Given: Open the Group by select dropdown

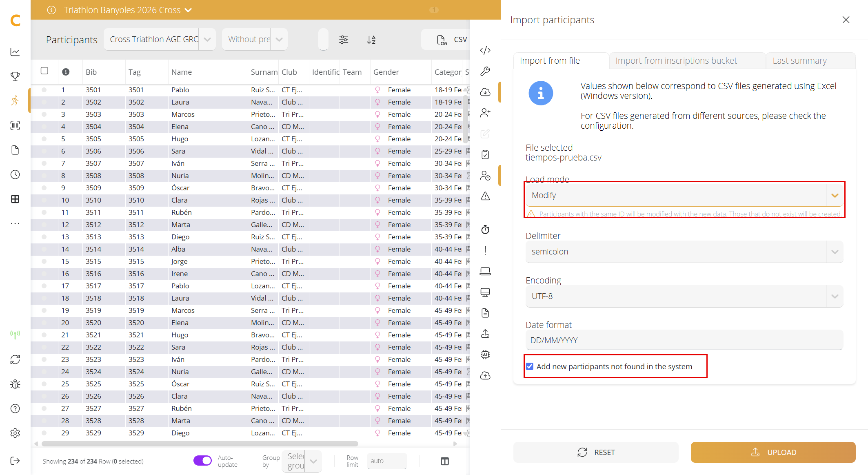Looking at the screenshot, I should tap(302, 461).
